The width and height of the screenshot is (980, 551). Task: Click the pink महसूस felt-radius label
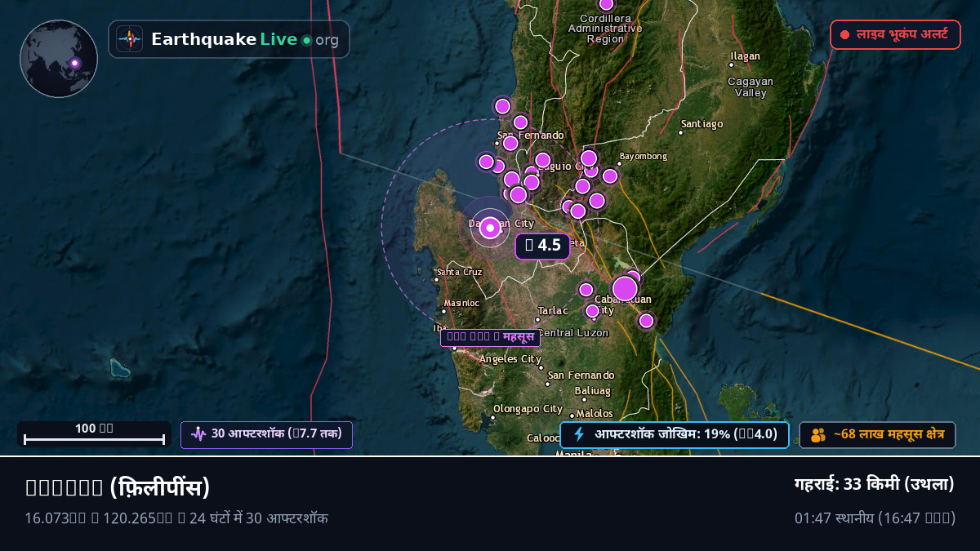pyautogui.click(x=490, y=337)
